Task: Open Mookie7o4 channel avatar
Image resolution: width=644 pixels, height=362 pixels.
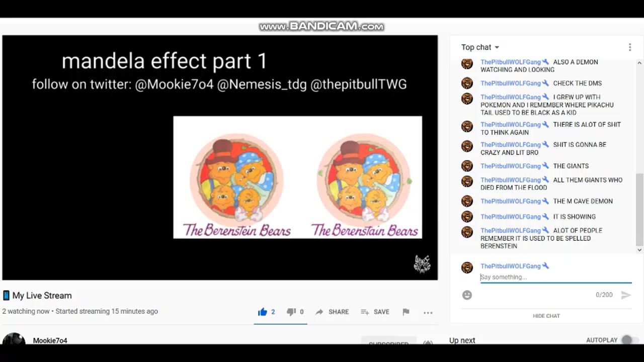Action: point(14,339)
